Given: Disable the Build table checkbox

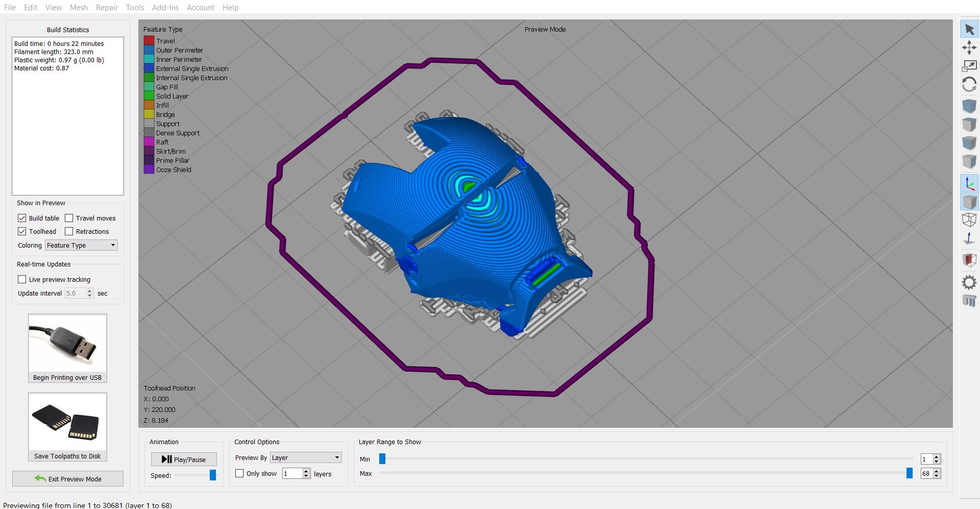Looking at the screenshot, I should [x=22, y=218].
